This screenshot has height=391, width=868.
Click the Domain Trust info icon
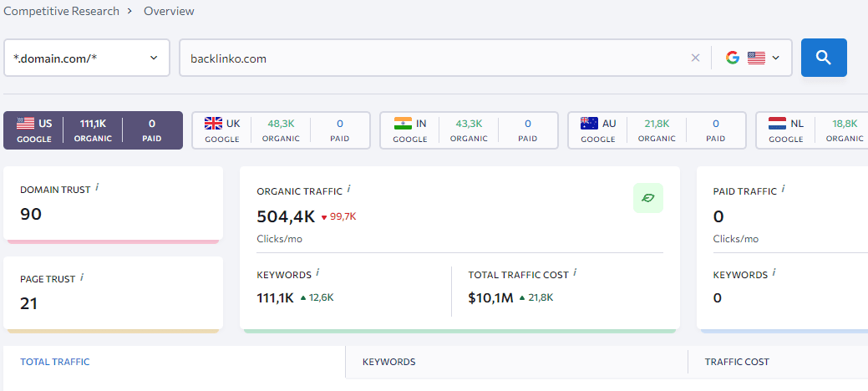point(97,187)
